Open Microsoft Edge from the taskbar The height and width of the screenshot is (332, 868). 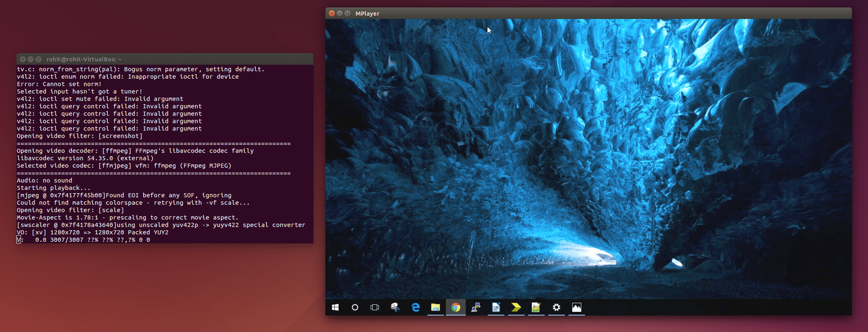[x=415, y=307]
